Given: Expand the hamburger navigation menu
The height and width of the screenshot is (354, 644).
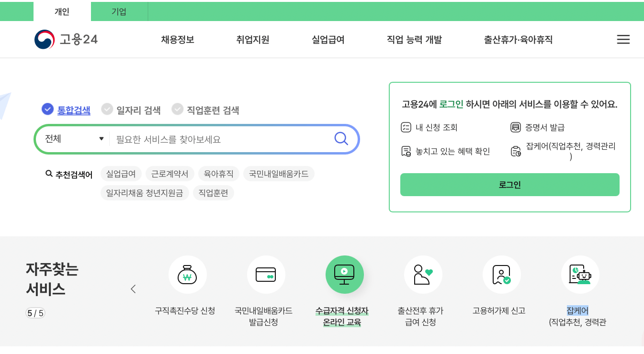Looking at the screenshot, I should pos(623,39).
